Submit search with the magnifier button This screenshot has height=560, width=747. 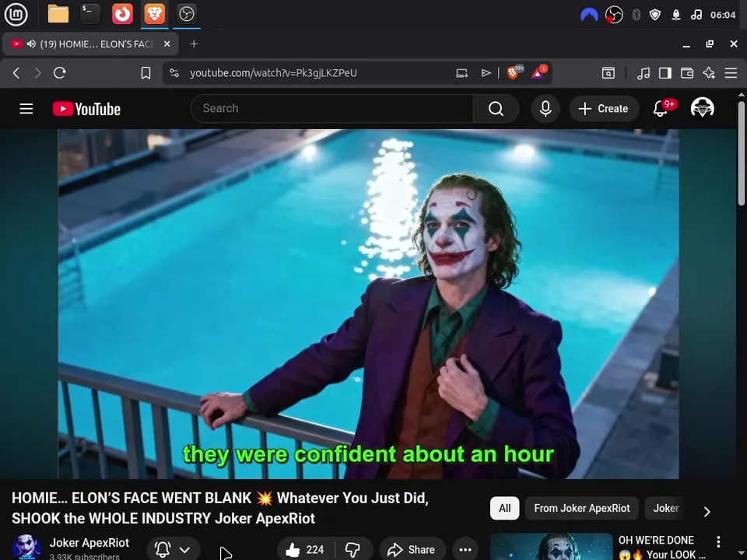pyautogui.click(x=496, y=109)
